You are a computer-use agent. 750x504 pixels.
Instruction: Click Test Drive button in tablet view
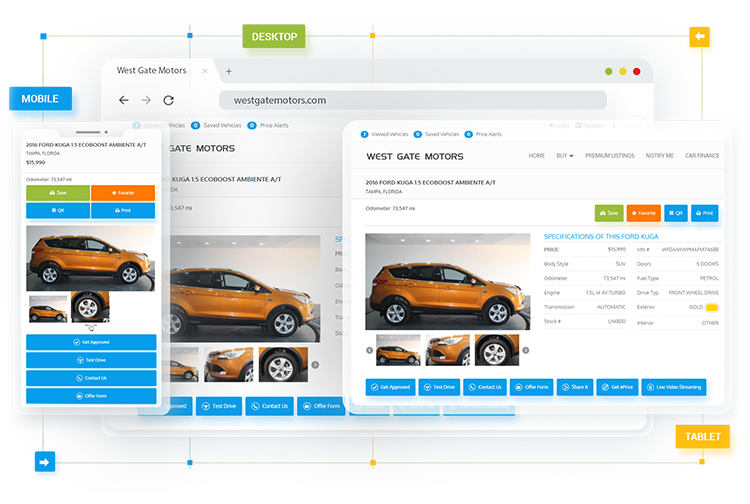(x=439, y=387)
